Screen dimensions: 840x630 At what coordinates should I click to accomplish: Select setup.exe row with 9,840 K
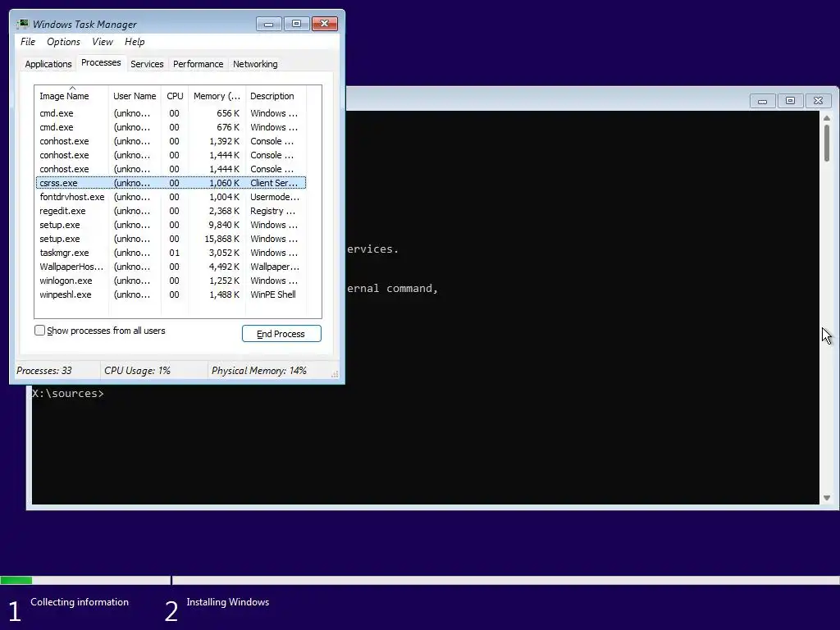pyautogui.click(x=171, y=225)
